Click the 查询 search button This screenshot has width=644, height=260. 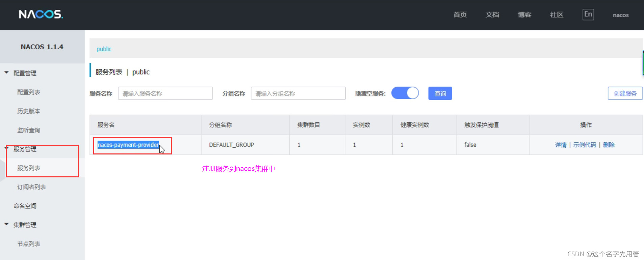[440, 93]
